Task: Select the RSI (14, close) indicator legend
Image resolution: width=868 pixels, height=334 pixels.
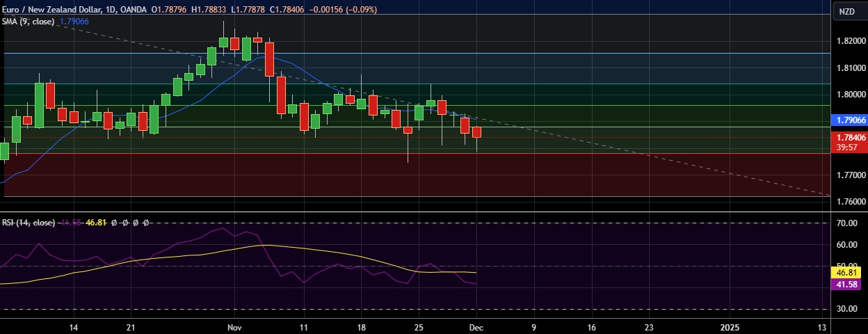Action: [29, 223]
